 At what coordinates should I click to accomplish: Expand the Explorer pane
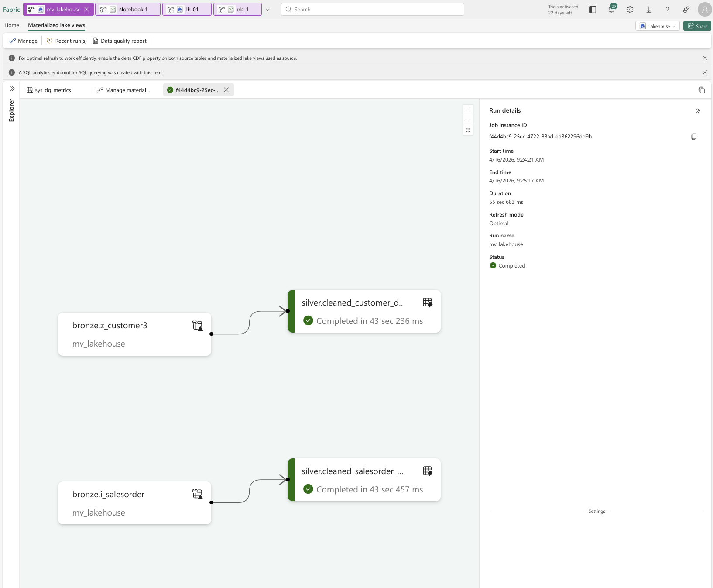[x=12, y=89]
